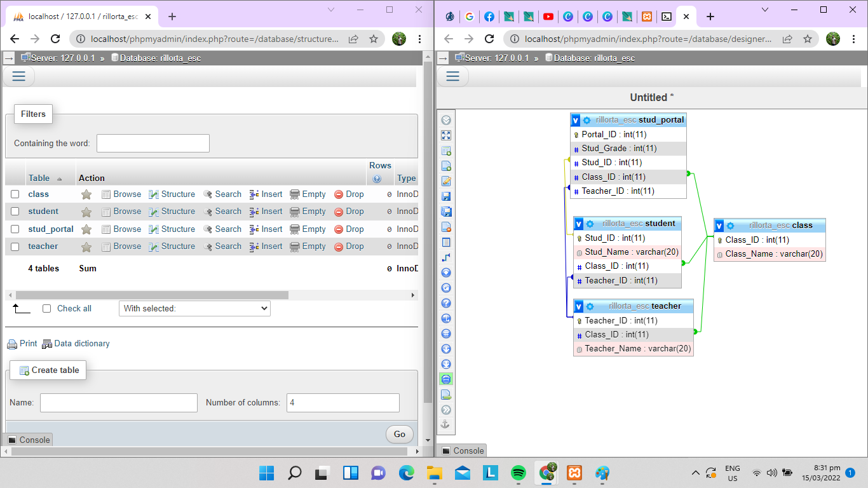Viewport: 868px width, 488px height.
Task: Click the highlighted green toggle icon in designer toolbar
Action: pyautogui.click(x=446, y=379)
